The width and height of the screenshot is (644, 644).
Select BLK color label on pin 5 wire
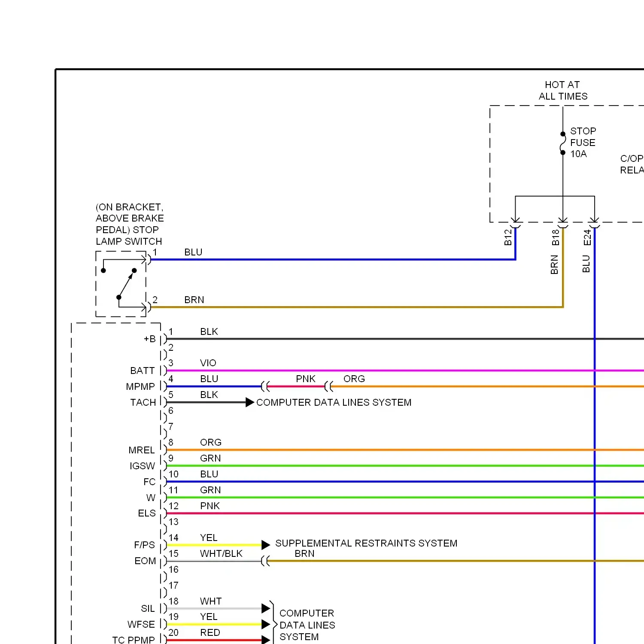(x=209, y=395)
